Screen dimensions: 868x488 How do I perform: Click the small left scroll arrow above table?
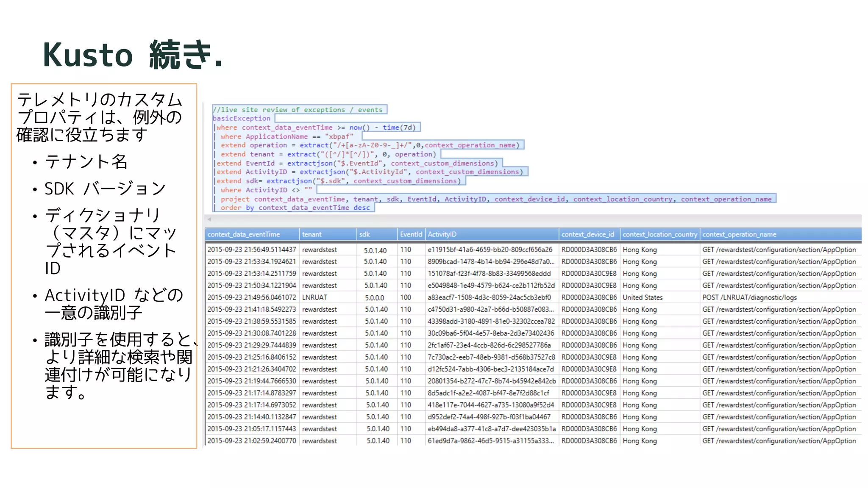209,219
